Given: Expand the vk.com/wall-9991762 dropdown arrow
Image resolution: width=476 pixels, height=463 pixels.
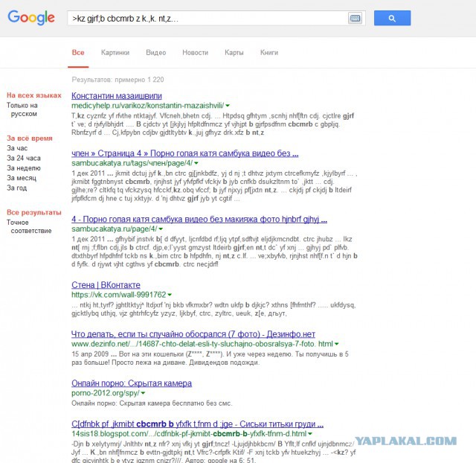Looking at the screenshot, I should [x=170, y=295].
